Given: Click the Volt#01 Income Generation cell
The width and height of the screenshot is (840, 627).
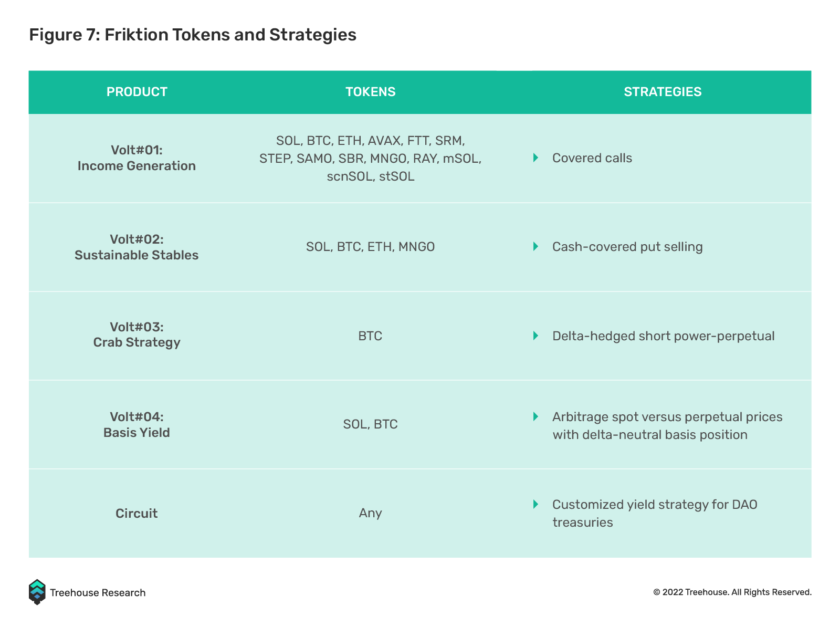Looking at the screenshot, I should pyautogui.click(x=136, y=158).
